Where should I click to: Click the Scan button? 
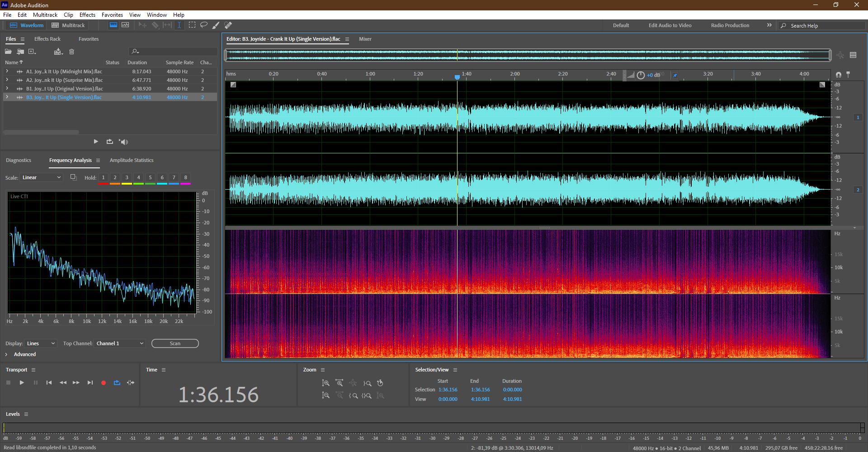(175, 343)
